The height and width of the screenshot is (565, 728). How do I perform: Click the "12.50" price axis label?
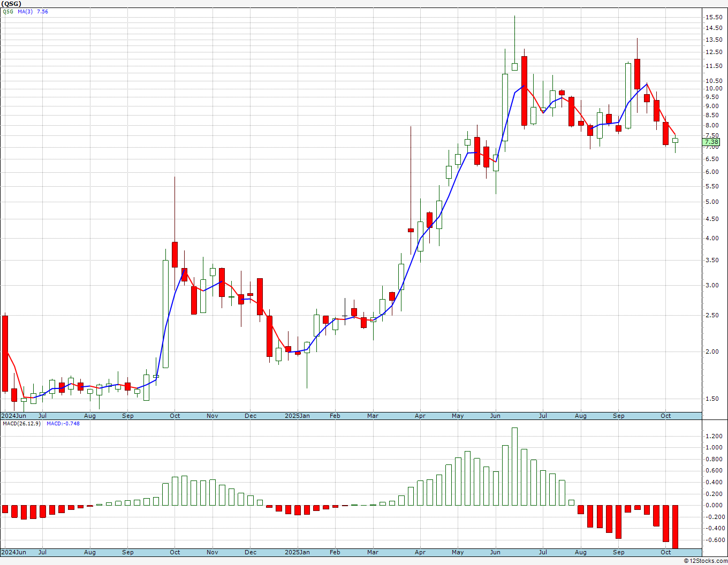click(714, 52)
